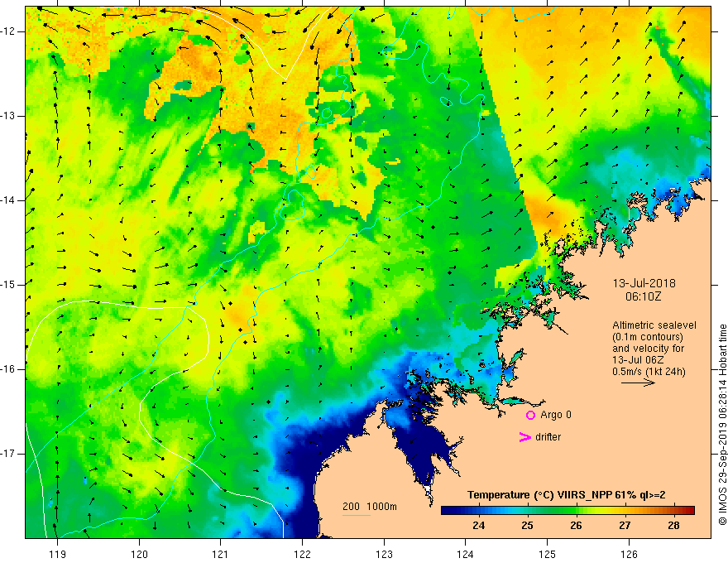Click the magenta Argo 0 circle marker

click(x=530, y=415)
